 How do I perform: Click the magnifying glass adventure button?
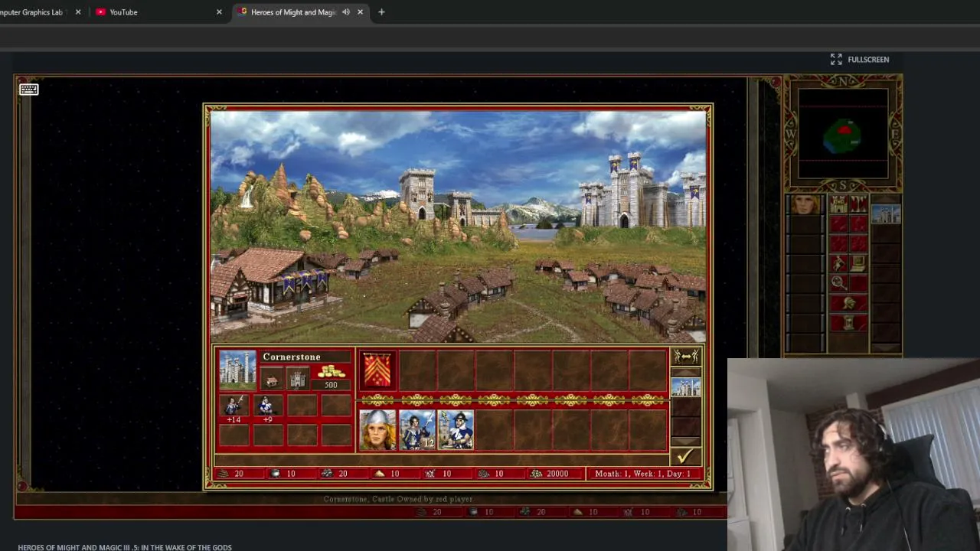pos(838,283)
